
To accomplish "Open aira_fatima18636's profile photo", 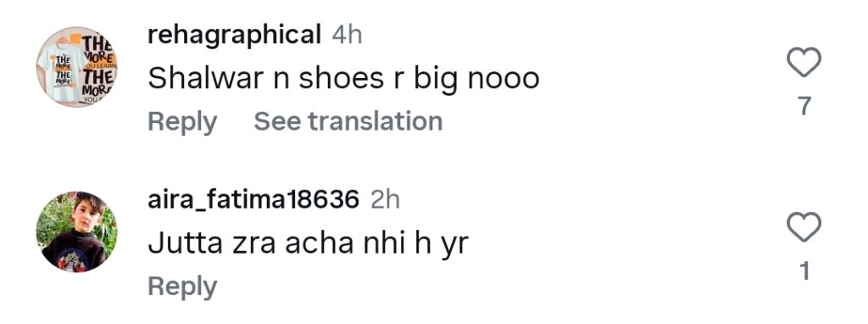I will 77,232.
